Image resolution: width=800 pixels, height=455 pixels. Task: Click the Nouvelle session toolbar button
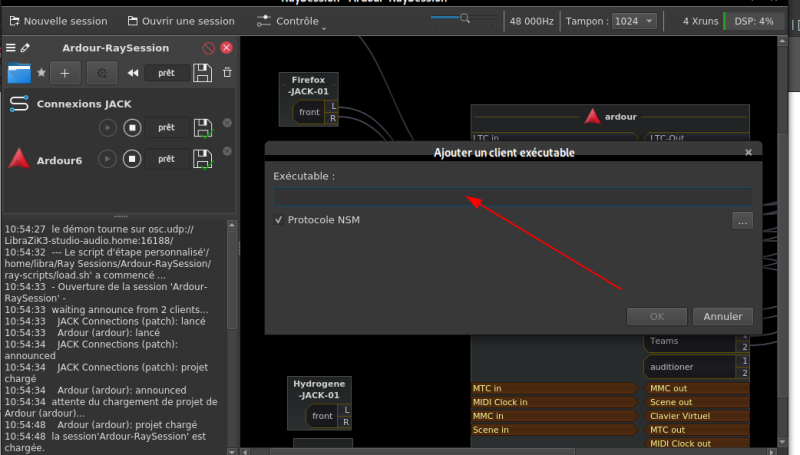click(x=58, y=21)
